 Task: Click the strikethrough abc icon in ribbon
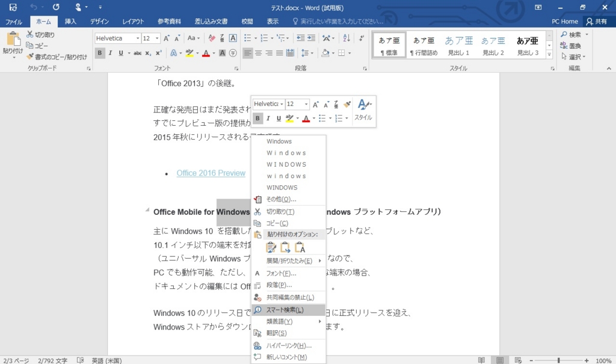click(138, 53)
